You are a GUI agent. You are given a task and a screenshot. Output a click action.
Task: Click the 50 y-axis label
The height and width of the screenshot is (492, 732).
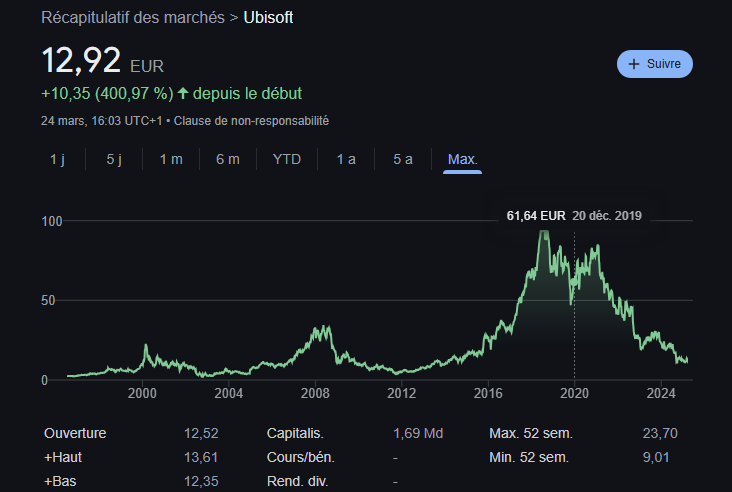48,301
